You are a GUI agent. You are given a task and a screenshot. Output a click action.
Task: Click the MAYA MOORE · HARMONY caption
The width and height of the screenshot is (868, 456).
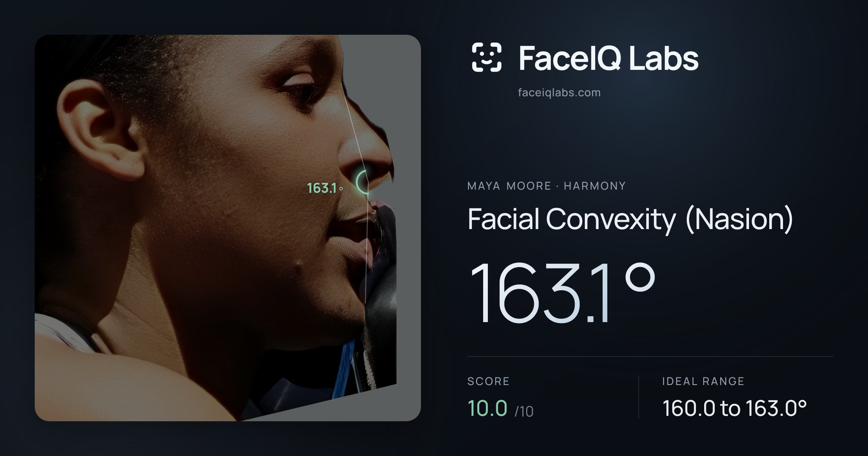point(546,186)
